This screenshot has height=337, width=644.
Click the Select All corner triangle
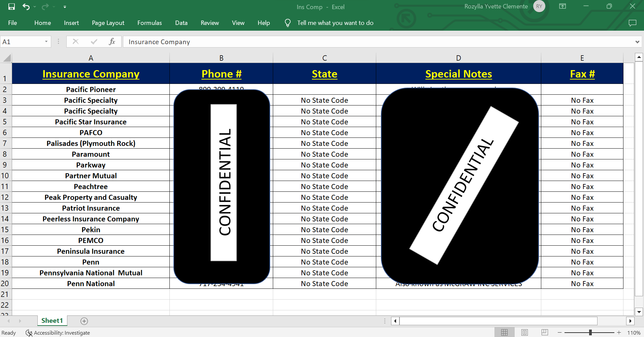(x=6, y=58)
